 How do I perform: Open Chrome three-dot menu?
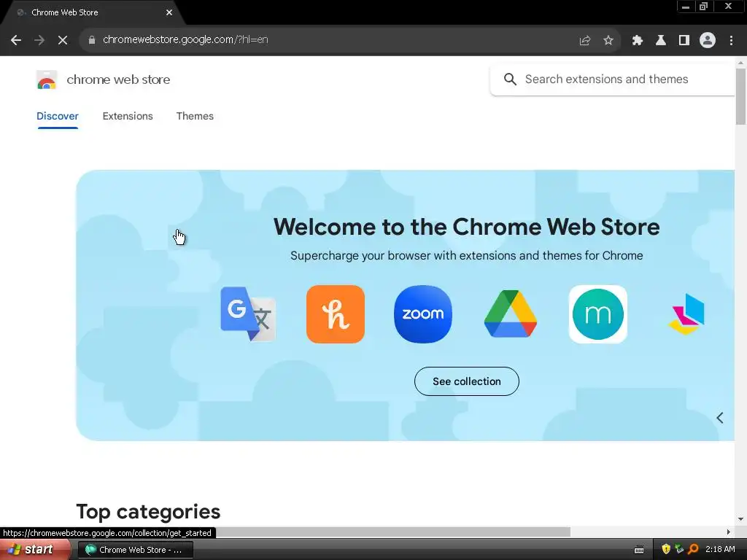click(731, 41)
